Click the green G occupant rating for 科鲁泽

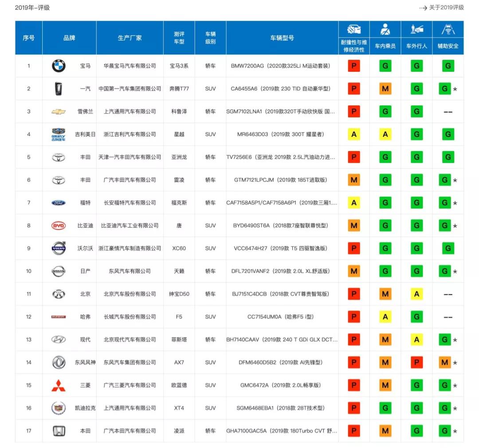point(385,112)
